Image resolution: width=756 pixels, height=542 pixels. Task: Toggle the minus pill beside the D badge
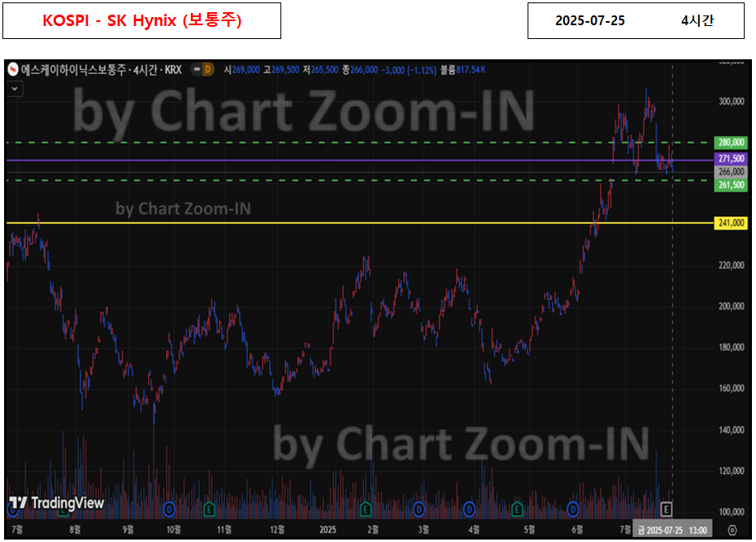pyautogui.click(x=197, y=70)
